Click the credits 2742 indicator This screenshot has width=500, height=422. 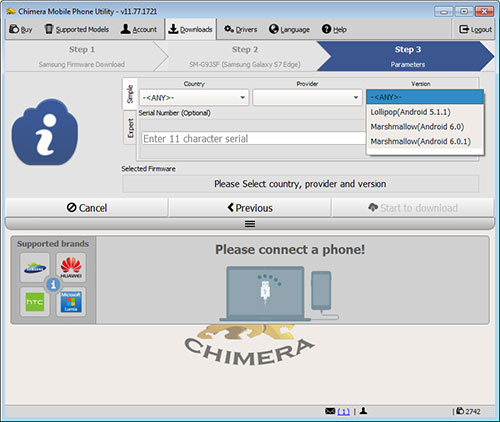point(468,411)
